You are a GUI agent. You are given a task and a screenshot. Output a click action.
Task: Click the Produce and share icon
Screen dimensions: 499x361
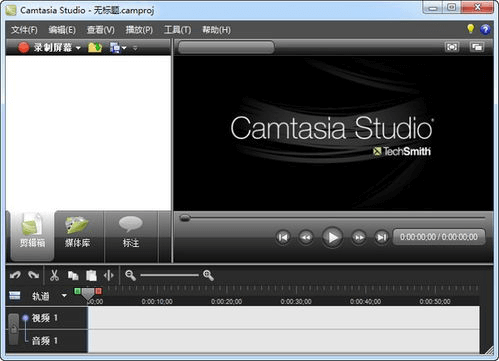pyautogui.click(x=115, y=48)
